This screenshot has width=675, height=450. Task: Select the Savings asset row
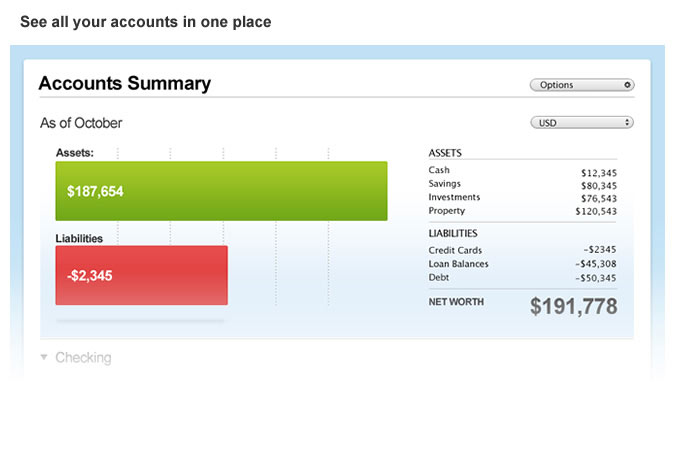522,184
